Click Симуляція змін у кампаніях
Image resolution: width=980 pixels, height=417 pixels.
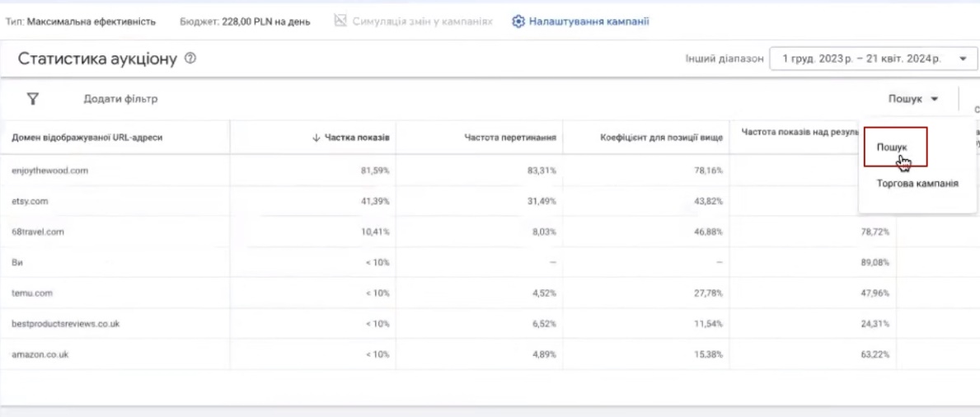[x=422, y=21]
